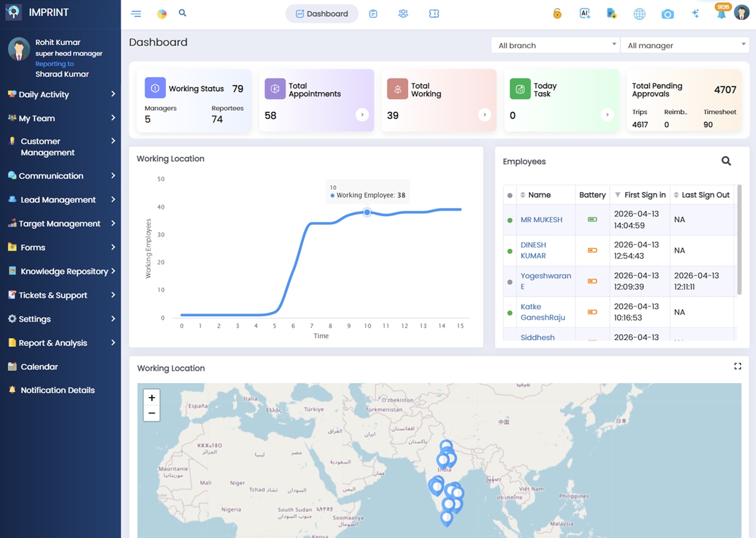This screenshot has height=538, width=756.
Task: Expand Lead Management in the sidebar
Action: click(60, 199)
